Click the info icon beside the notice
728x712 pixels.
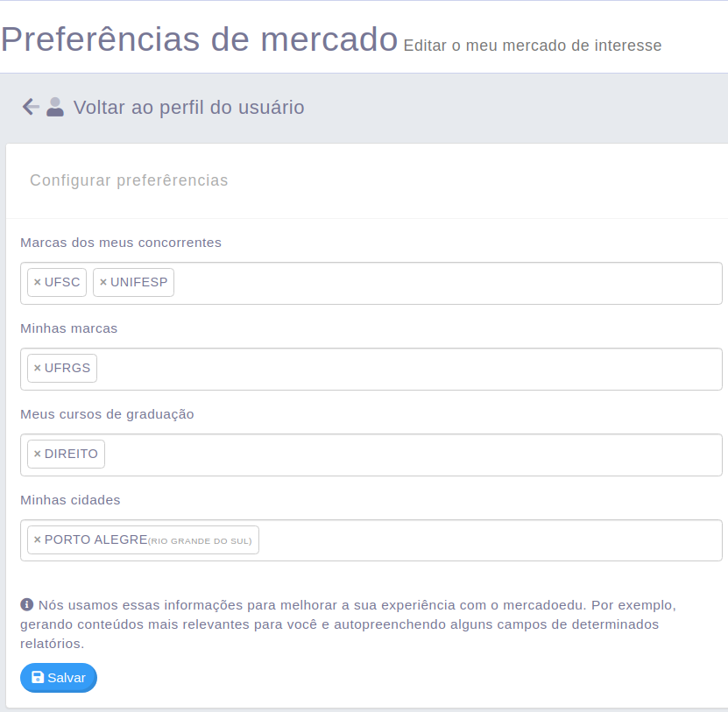27,605
